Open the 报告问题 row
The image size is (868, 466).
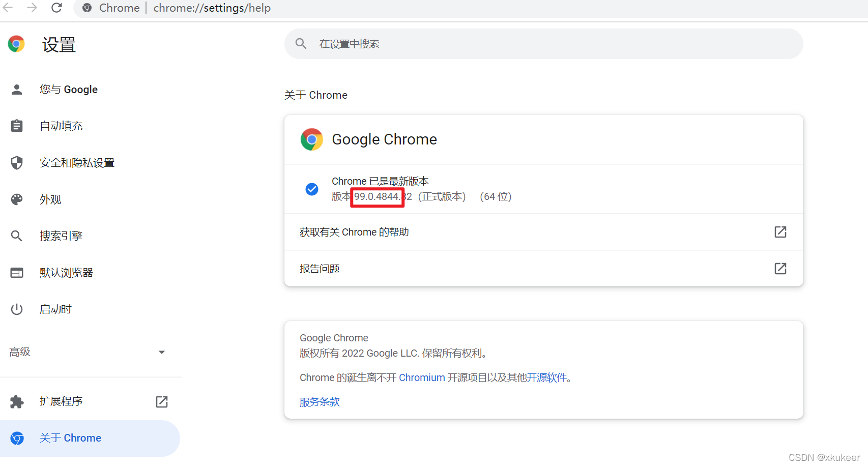coord(543,269)
